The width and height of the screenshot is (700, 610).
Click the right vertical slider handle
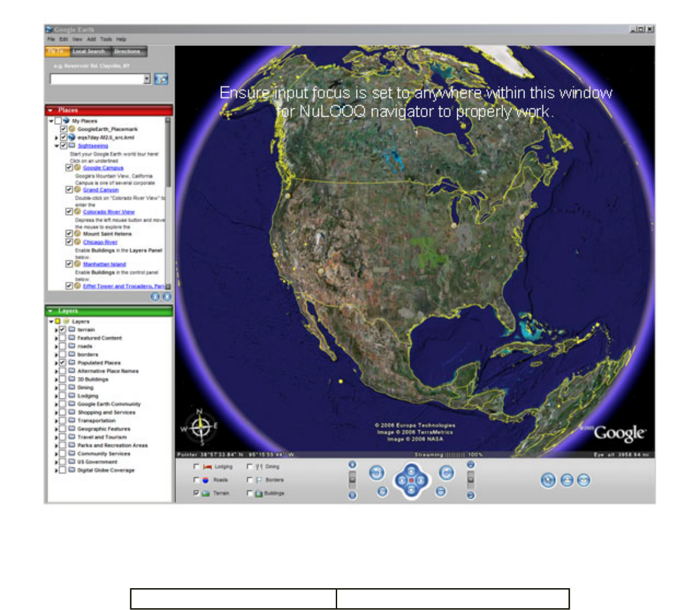[x=471, y=479]
